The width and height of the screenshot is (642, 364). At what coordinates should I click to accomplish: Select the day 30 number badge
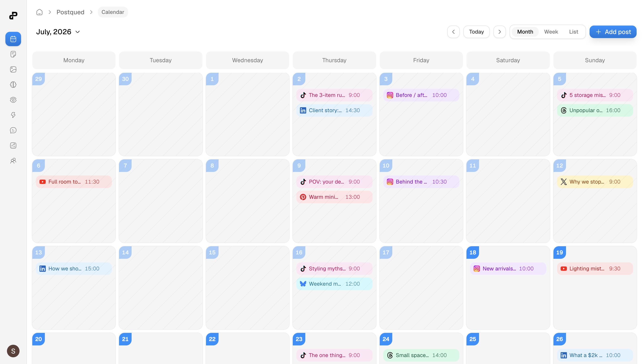125,79
